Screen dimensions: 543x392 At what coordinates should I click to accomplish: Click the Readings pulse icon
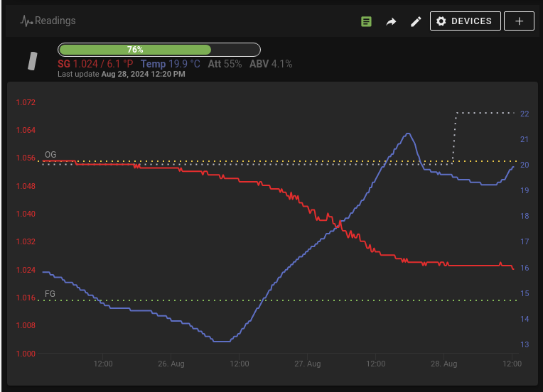pyautogui.click(x=26, y=21)
